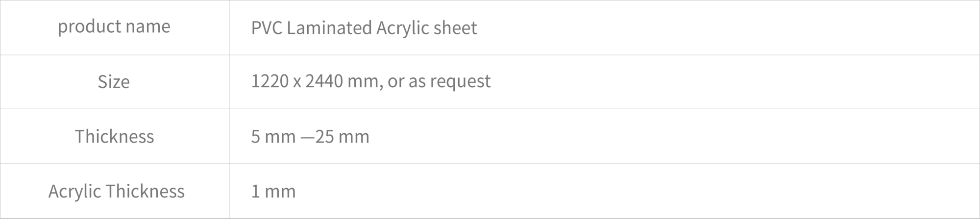Screen dimensions: 980x219
Task: Click the "Size" row label
Action: (x=114, y=82)
